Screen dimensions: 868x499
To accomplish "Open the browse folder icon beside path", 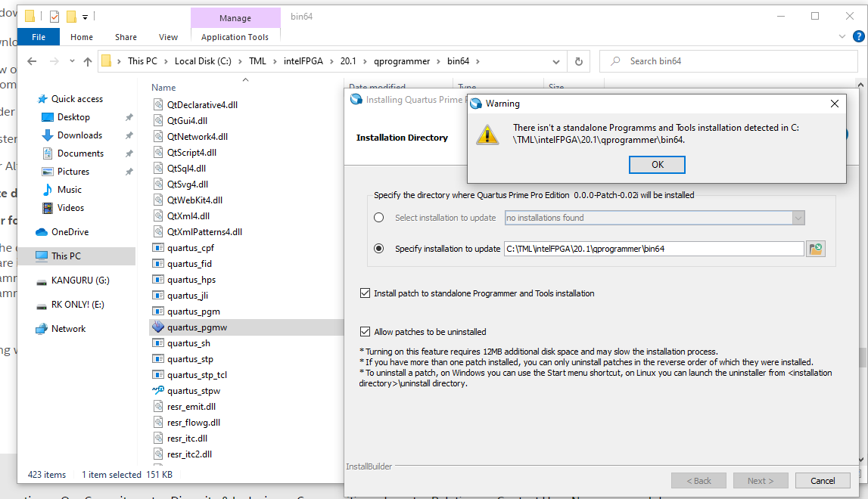I will pos(816,249).
